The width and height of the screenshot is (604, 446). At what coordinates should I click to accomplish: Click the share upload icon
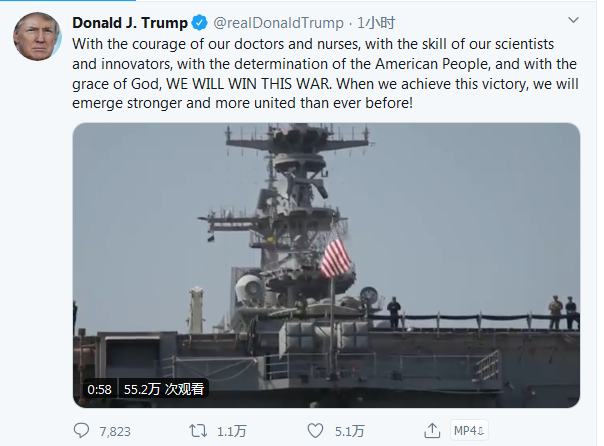[432, 431]
